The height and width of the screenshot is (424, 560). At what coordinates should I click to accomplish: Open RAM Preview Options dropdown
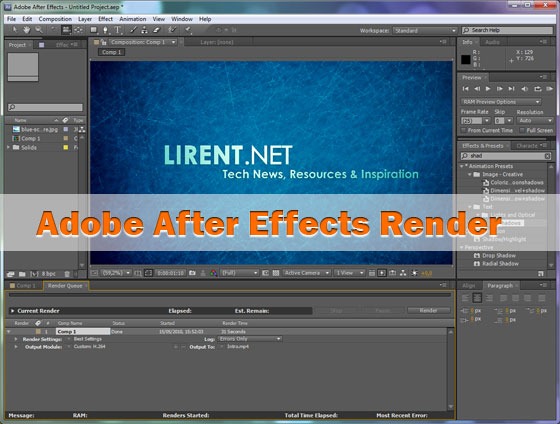pyautogui.click(x=501, y=102)
